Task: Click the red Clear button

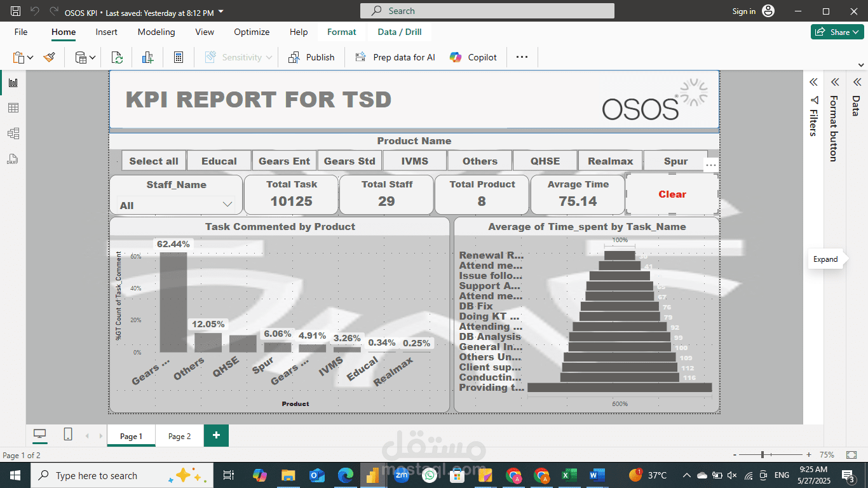Action: tap(672, 194)
